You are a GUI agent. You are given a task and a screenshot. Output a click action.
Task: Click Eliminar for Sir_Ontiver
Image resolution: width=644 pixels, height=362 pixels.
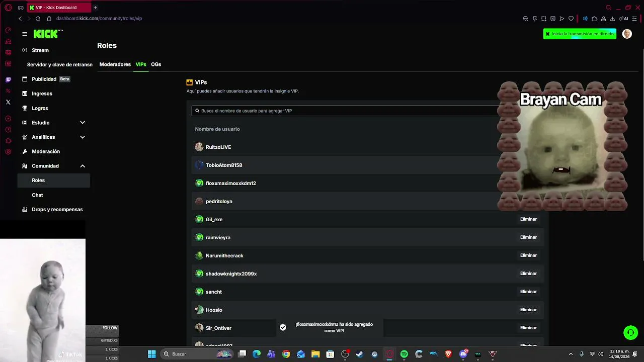[x=528, y=328]
